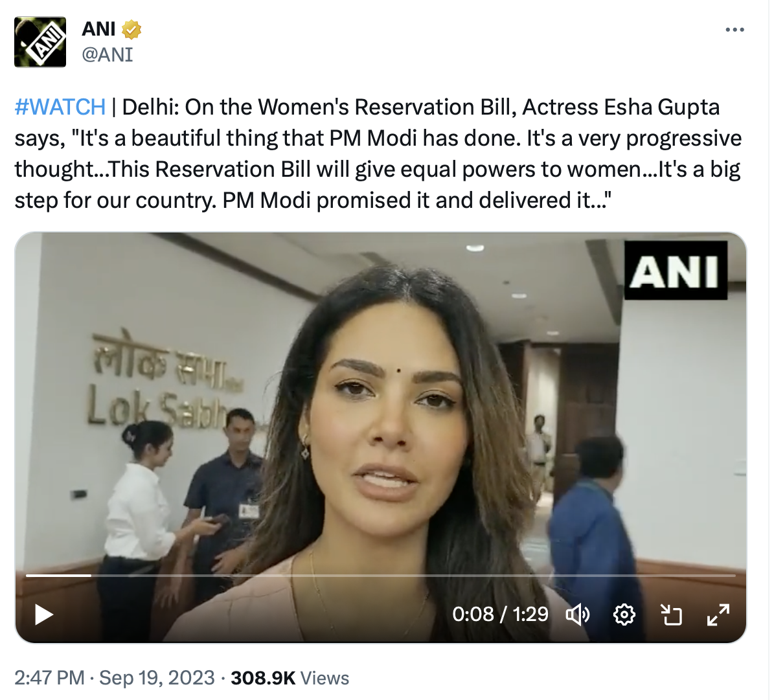Click the ANI watermark logo inside the video
This screenshot has height=700, width=774.
675,271
